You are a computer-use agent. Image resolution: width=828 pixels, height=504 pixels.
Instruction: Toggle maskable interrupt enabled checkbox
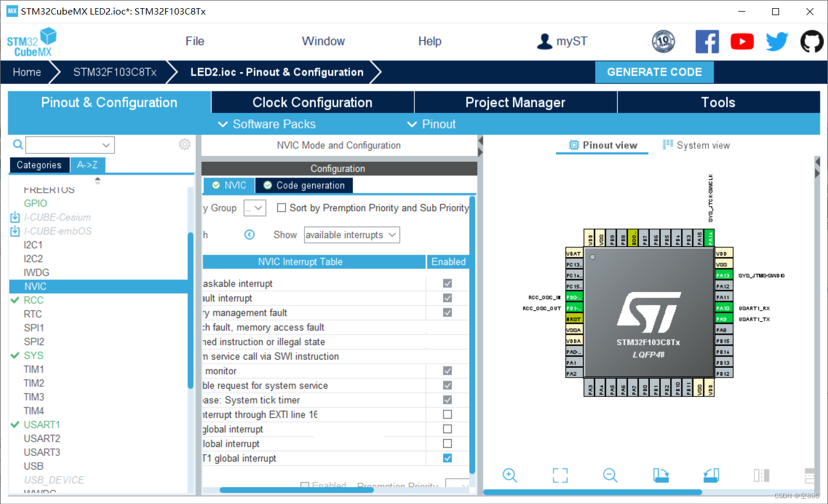click(x=447, y=283)
